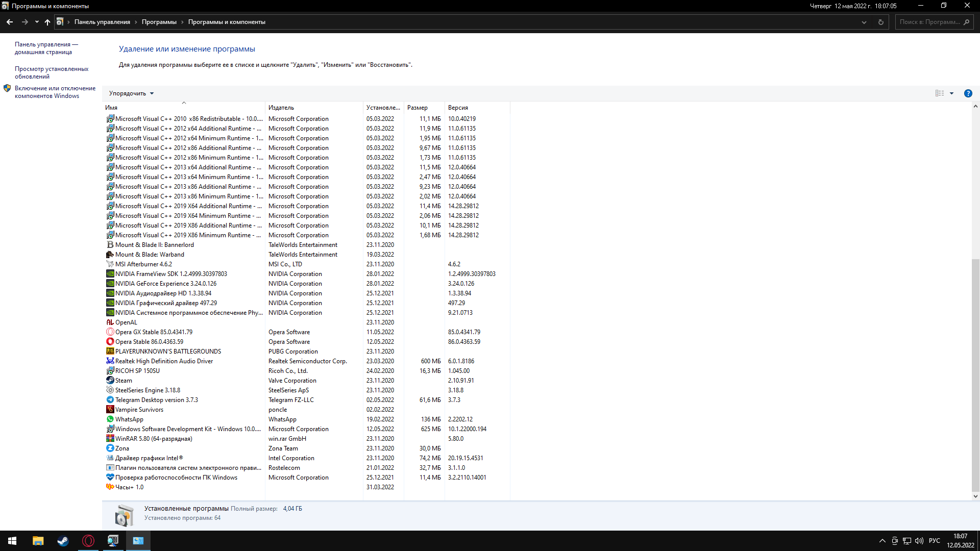The height and width of the screenshot is (551, 980).
Task: Click the Opera GX Stable icon
Action: tap(110, 332)
